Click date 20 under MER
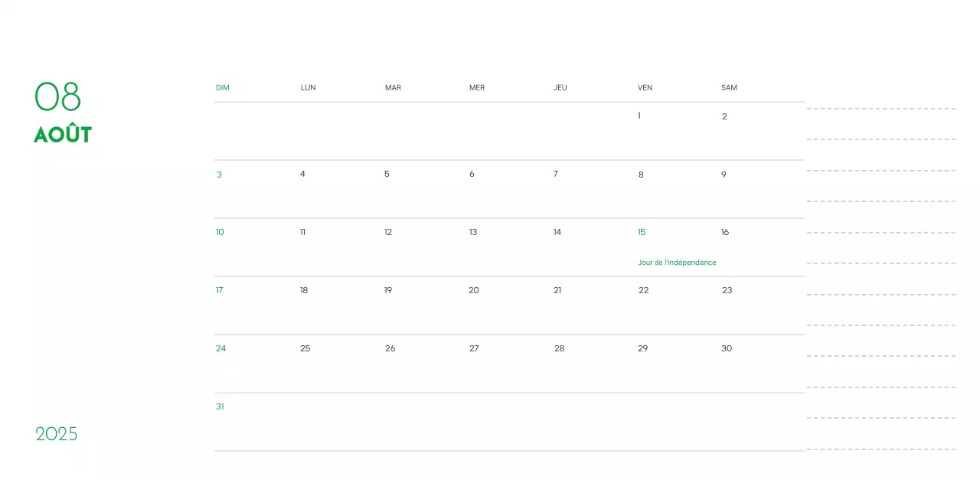This screenshot has height=480, width=980. 474,290
